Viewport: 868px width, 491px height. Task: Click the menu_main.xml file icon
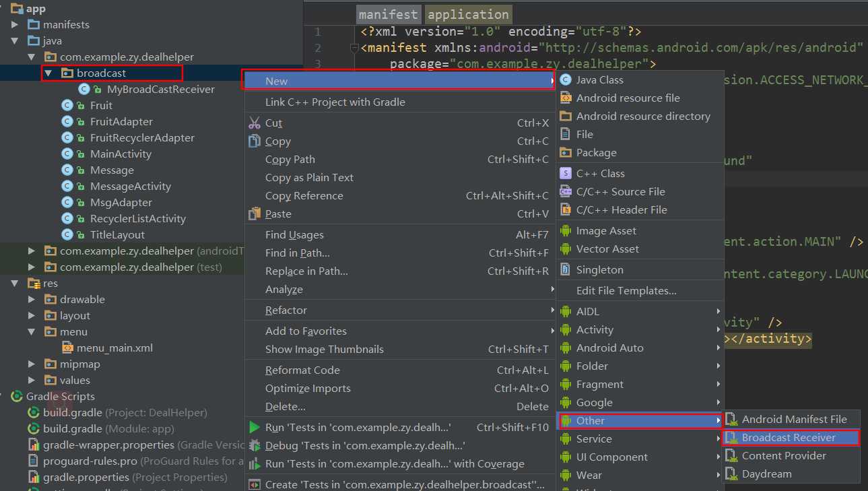click(67, 348)
